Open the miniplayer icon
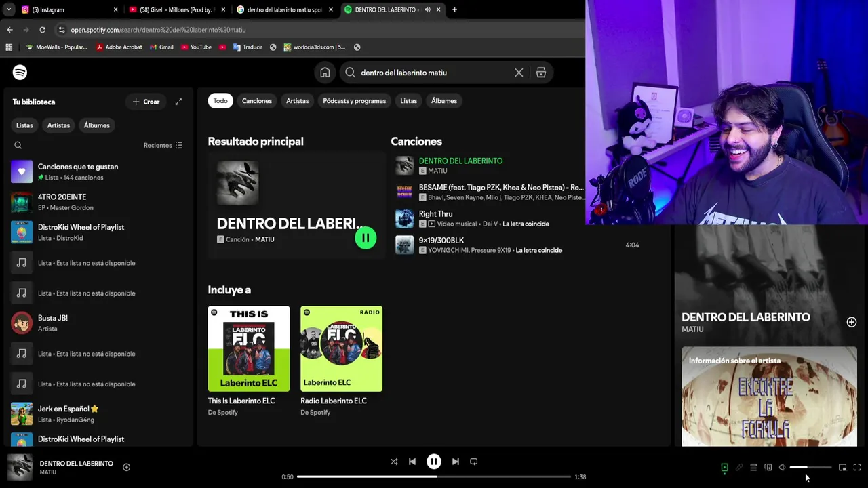The image size is (868, 488). coord(842,467)
